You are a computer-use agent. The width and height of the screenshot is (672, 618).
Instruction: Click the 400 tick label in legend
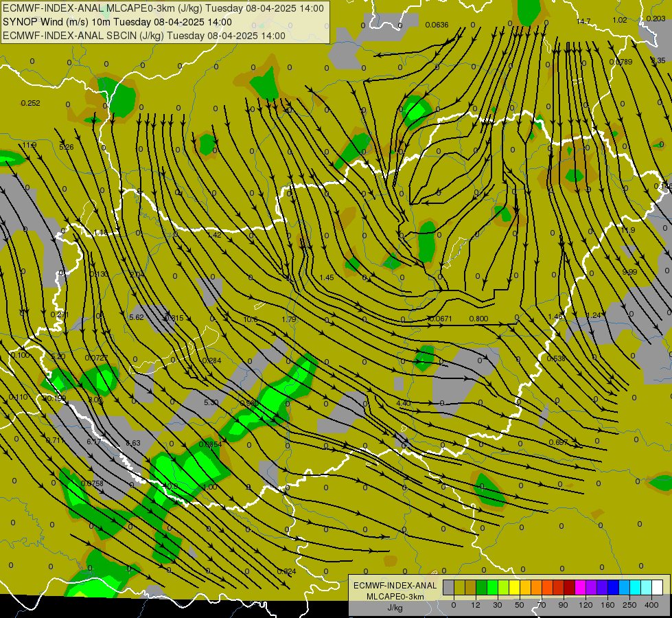[651, 605]
